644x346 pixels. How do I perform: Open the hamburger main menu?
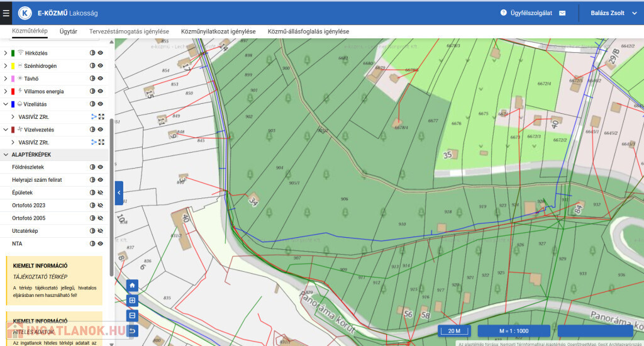[x=6, y=13]
